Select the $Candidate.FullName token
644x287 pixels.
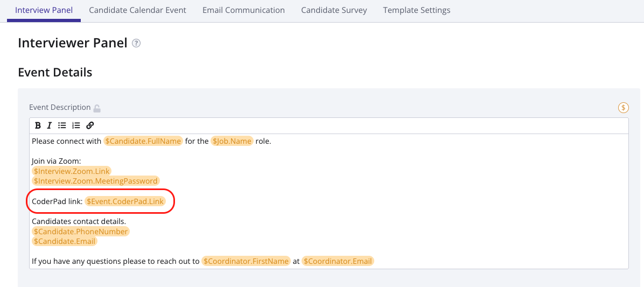(143, 141)
